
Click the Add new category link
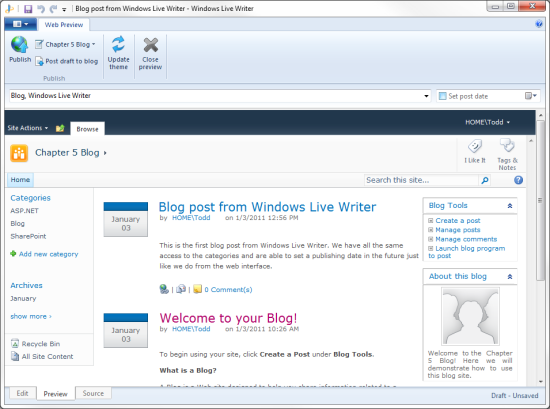click(x=48, y=254)
